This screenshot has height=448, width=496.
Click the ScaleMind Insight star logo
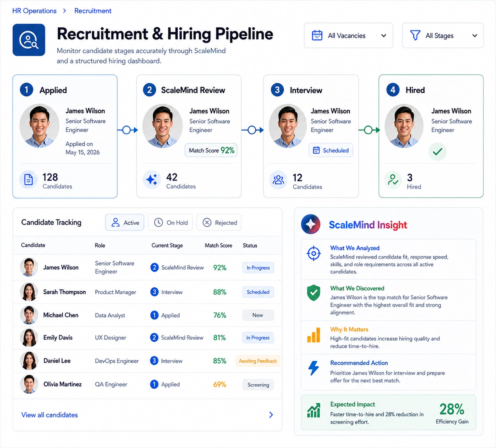coord(311,224)
